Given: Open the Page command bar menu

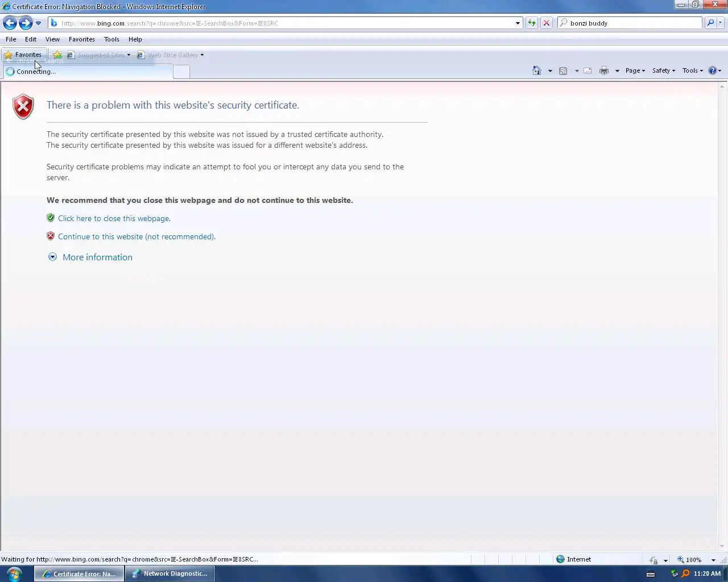Looking at the screenshot, I should 635,70.
